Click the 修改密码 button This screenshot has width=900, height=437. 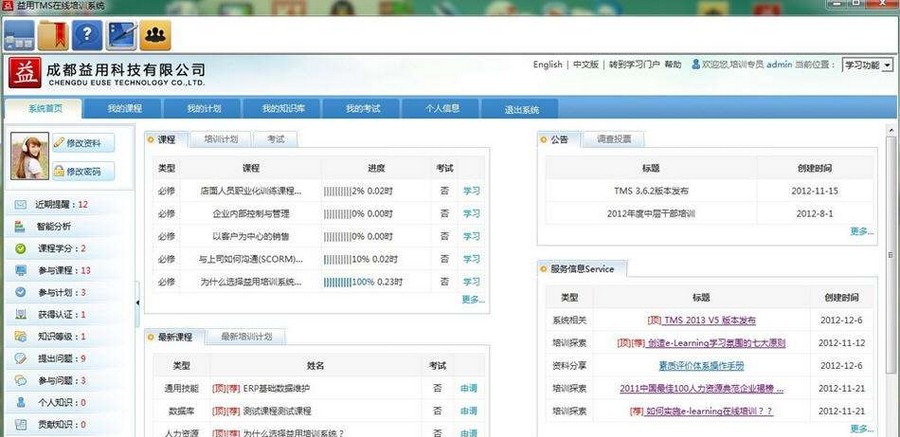tap(83, 171)
